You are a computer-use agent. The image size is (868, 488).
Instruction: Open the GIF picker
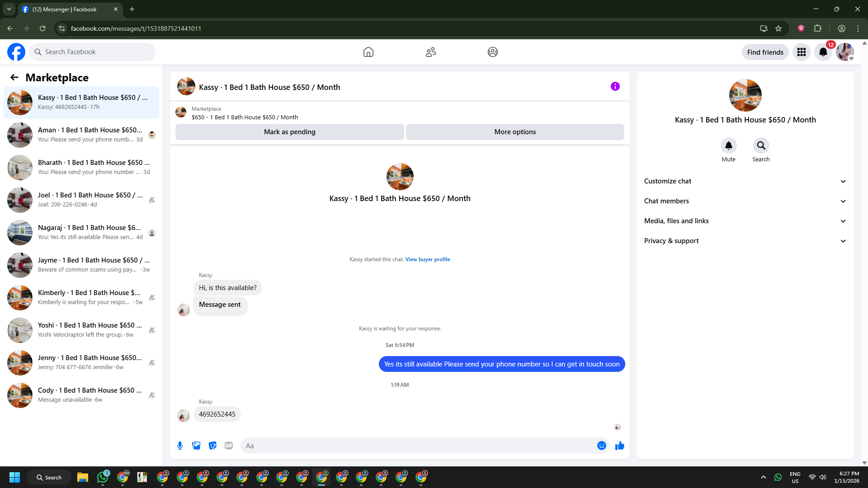pyautogui.click(x=229, y=446)
